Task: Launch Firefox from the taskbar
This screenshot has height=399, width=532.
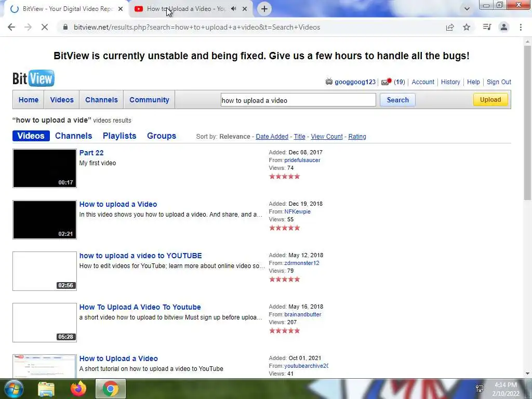Action: 78,389
